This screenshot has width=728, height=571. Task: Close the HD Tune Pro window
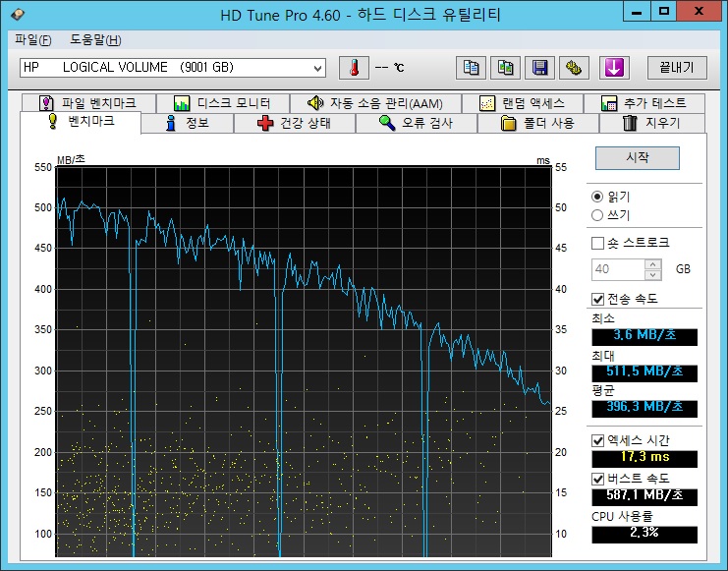pos(699,11)
